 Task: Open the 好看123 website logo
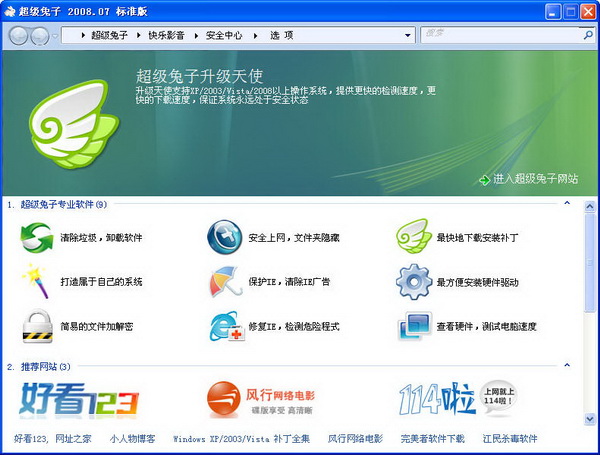[79, 400]
